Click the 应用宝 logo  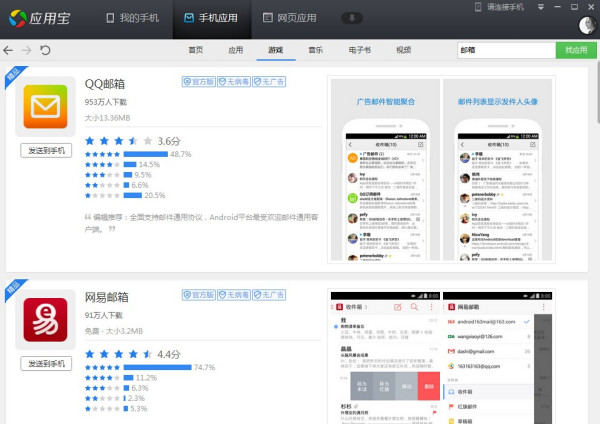pyautogui.click(x=39, y=18)
